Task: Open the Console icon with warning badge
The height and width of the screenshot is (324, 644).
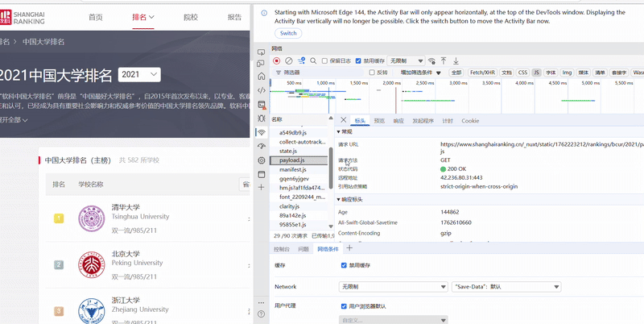Action: point(261,105)
